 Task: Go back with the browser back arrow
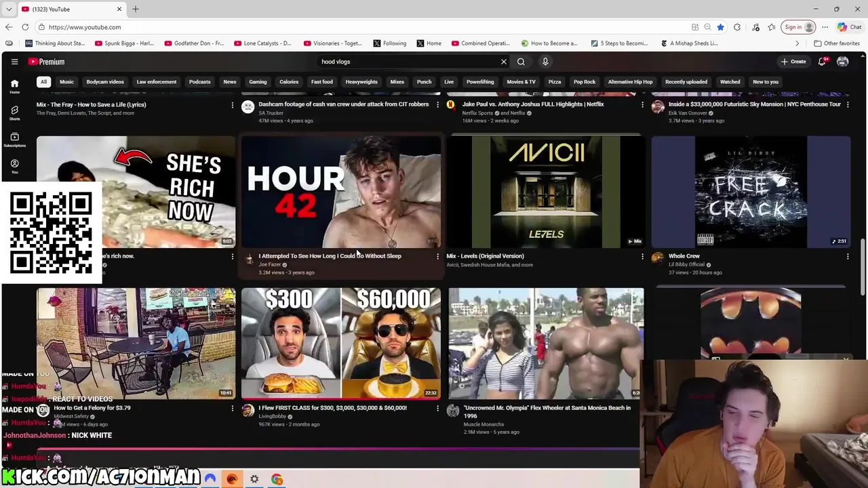point(9,27)
